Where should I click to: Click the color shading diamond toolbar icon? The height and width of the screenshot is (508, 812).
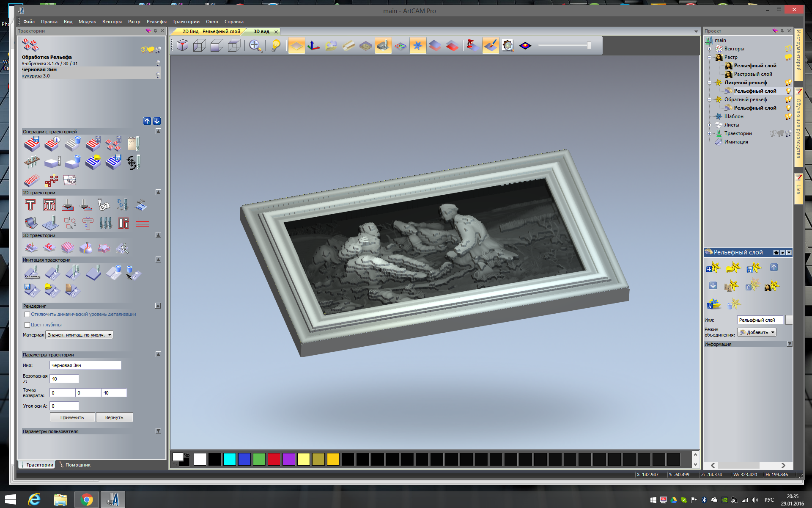[525, 45]
